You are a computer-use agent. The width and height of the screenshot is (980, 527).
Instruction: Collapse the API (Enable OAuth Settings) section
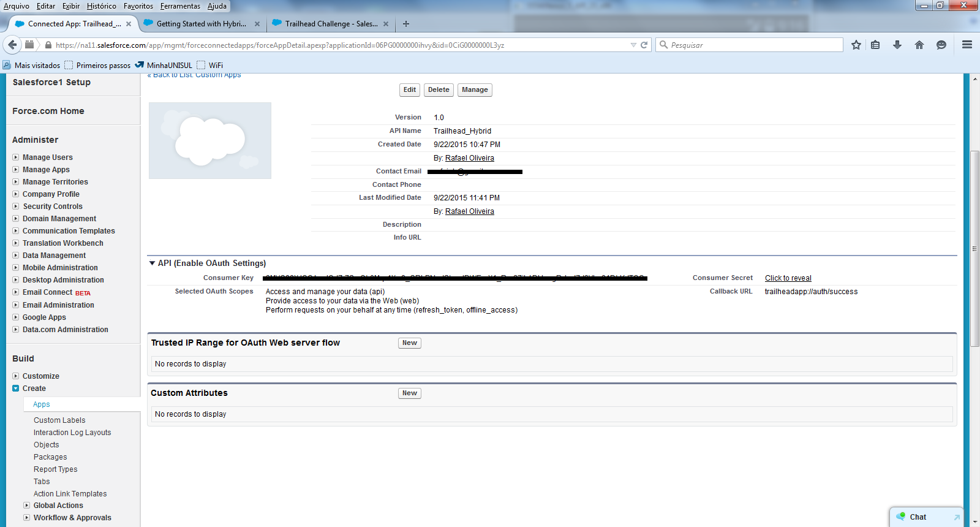(153, 263)
